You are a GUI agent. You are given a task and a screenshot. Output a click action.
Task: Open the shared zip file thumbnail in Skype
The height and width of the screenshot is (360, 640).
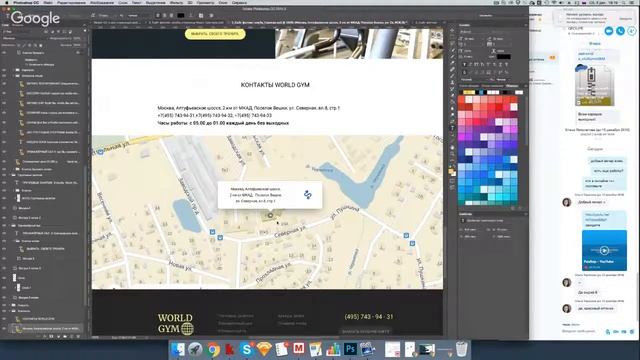tap(595, 85)
